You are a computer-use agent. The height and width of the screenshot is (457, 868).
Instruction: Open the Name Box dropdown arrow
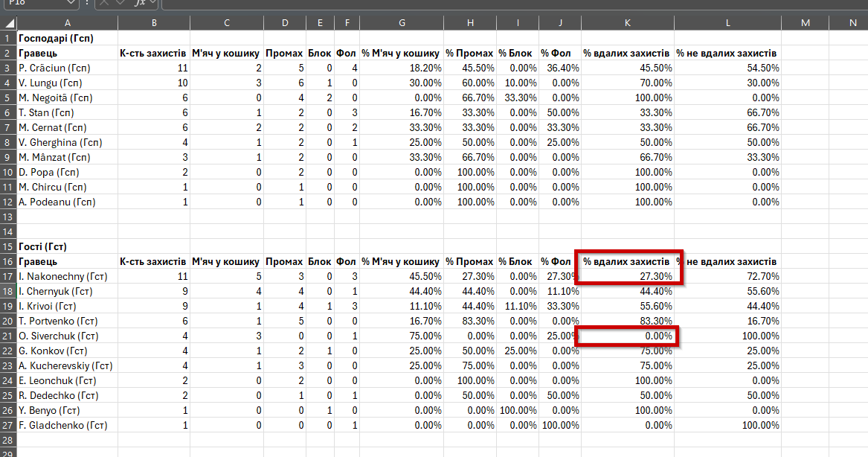tap(71, 3)
